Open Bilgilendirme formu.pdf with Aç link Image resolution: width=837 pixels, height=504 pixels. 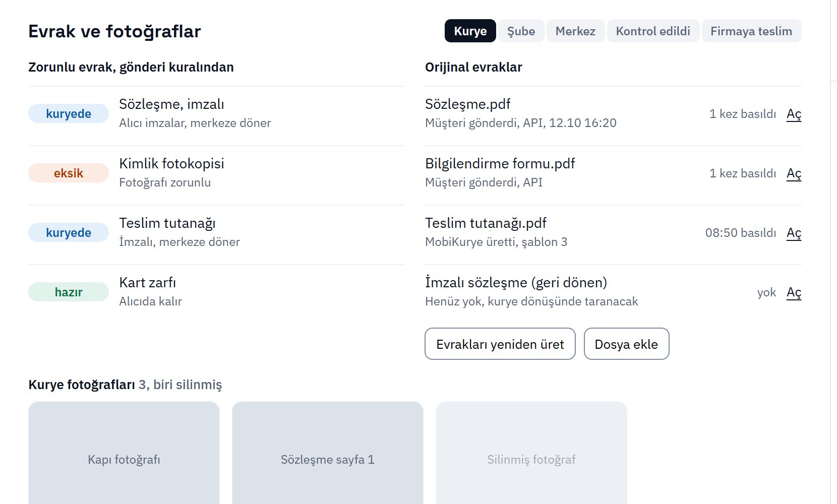[794, 173]
